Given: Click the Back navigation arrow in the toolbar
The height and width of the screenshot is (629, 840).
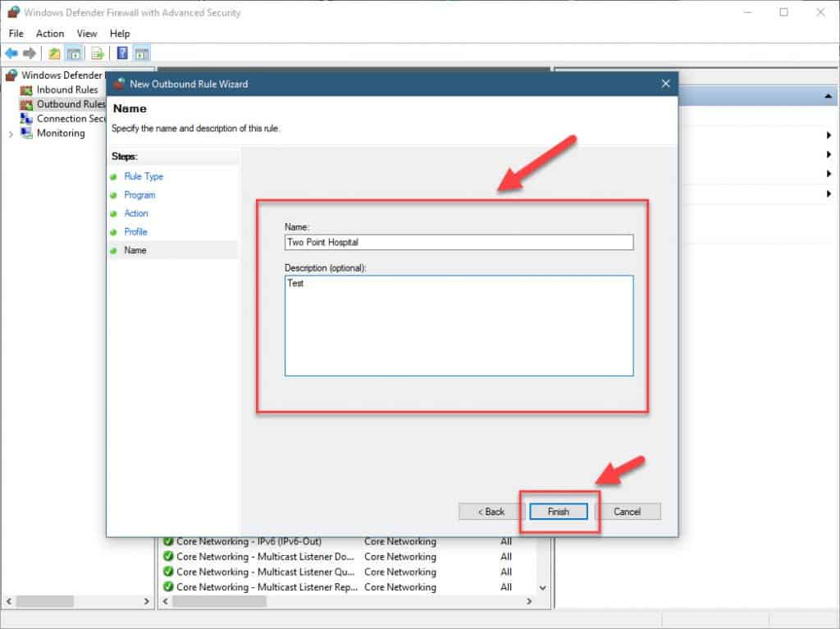Looking at the screenshot, I should click(11, 53).
